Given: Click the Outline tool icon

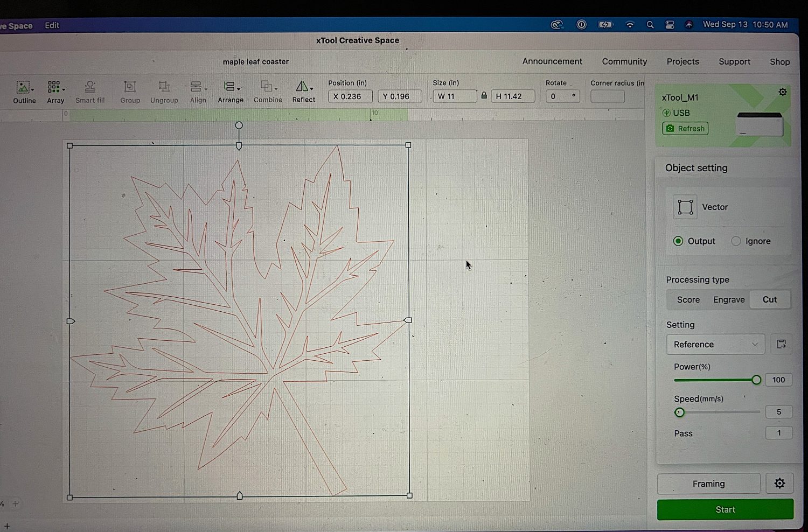Looking at the screenshot, I should point(23,88).
